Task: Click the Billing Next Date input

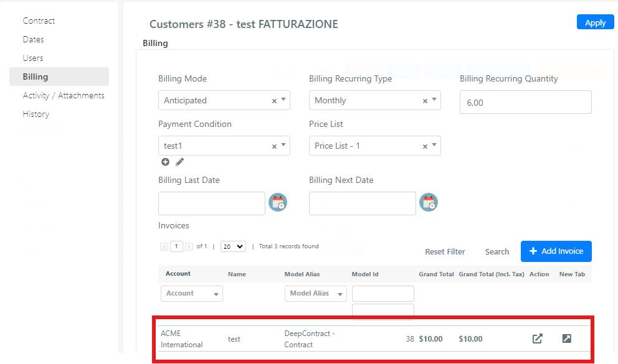Action: (362, 203)
